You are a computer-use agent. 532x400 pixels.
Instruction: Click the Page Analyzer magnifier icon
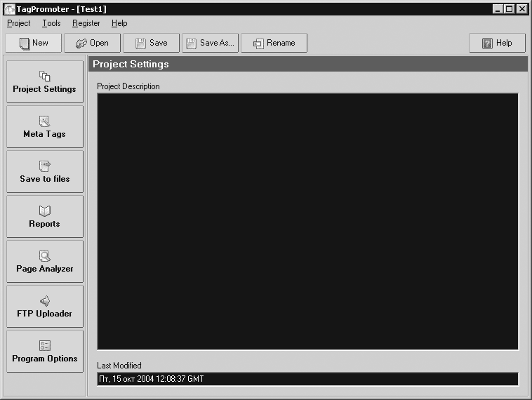(44, 256)
